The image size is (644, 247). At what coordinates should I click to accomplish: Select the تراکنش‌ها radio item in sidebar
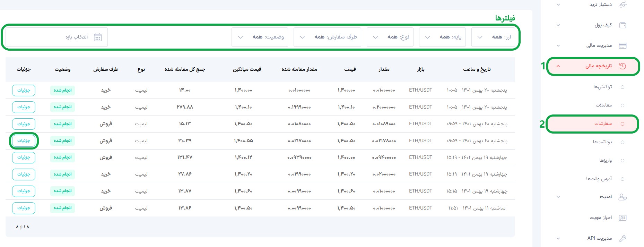tap(622, 87)
